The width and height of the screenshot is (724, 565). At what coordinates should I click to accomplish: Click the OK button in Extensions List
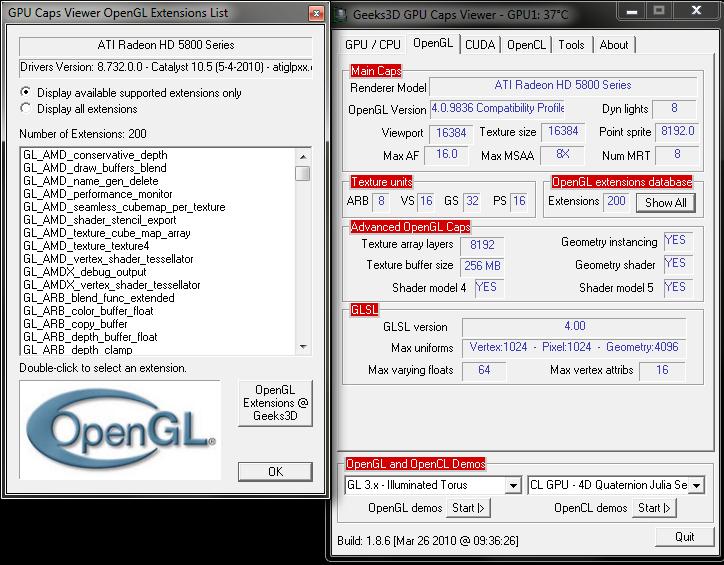pos(275,472)
